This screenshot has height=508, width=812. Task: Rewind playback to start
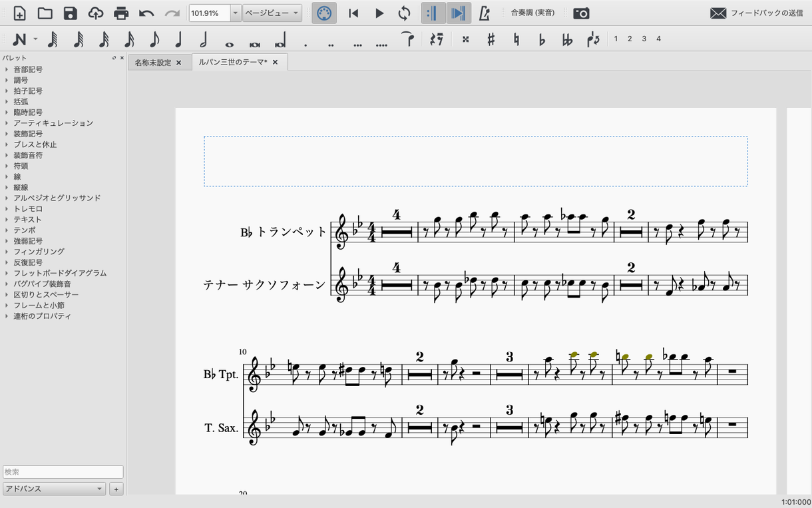[354, 13]
